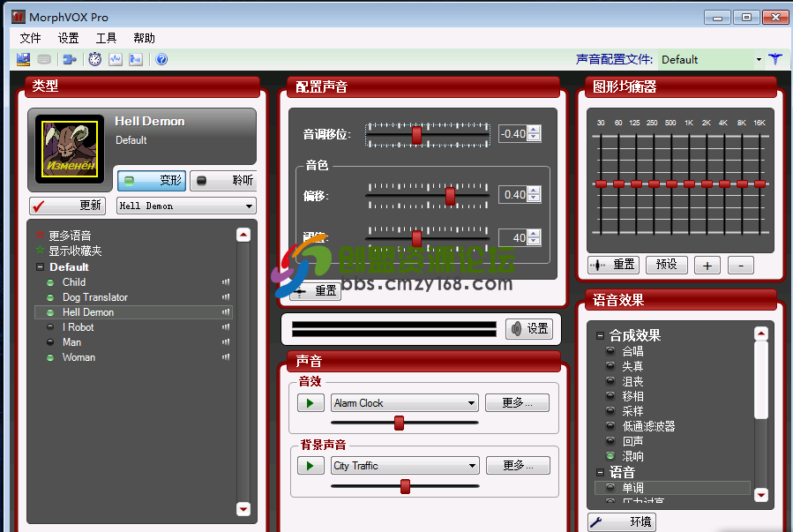Click the filter funnel icon beside profile
This screenshot has height=532, width=793.
[x=775, y=59]
